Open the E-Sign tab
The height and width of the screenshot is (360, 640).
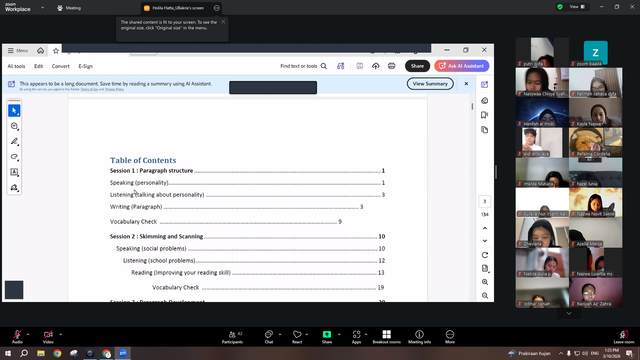point(86,66)
